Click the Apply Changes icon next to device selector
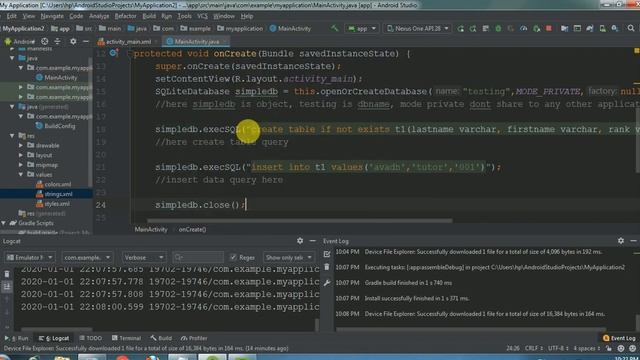 click(x=460, y=28)
